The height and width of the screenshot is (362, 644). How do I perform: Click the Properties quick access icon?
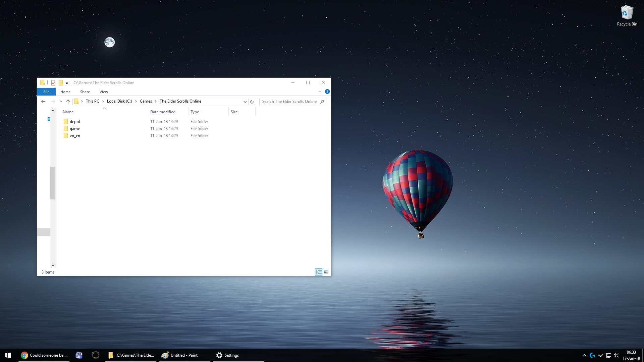coord(53,83)
